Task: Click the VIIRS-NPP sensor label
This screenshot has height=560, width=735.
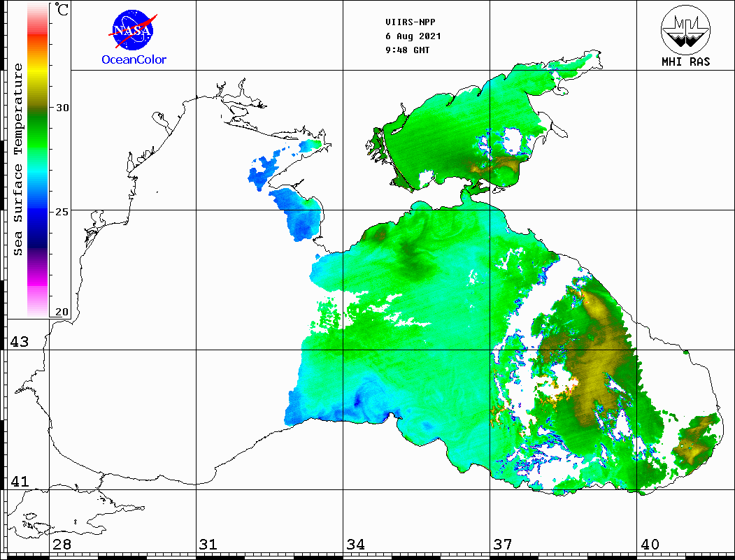Action: [x=410, y=22]
